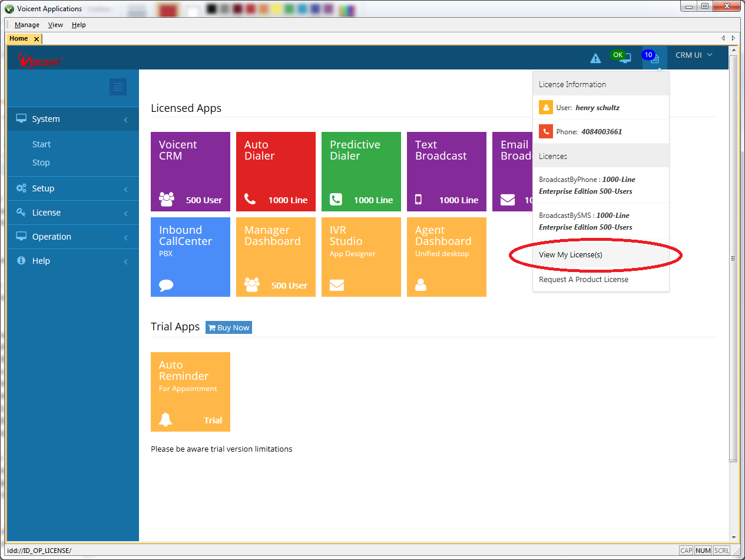Toggle the hamburger sidebar menu button
Screen dimensions: 745x560
pyautogui.click(x=118, y=87)
